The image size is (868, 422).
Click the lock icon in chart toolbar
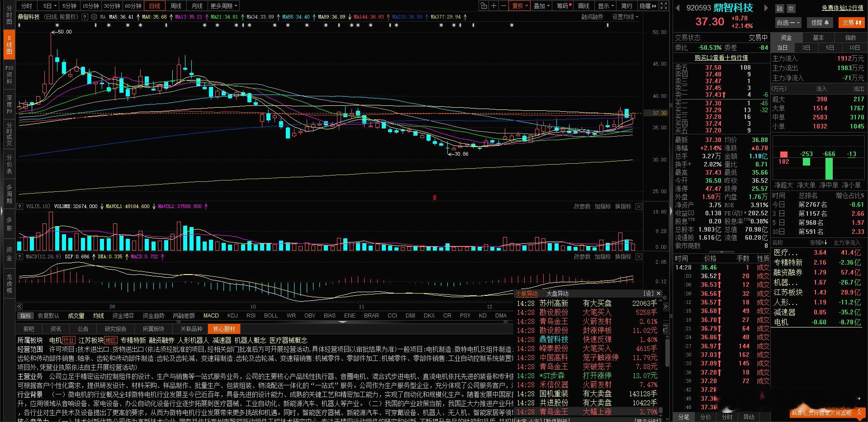(x=484, y=6)
